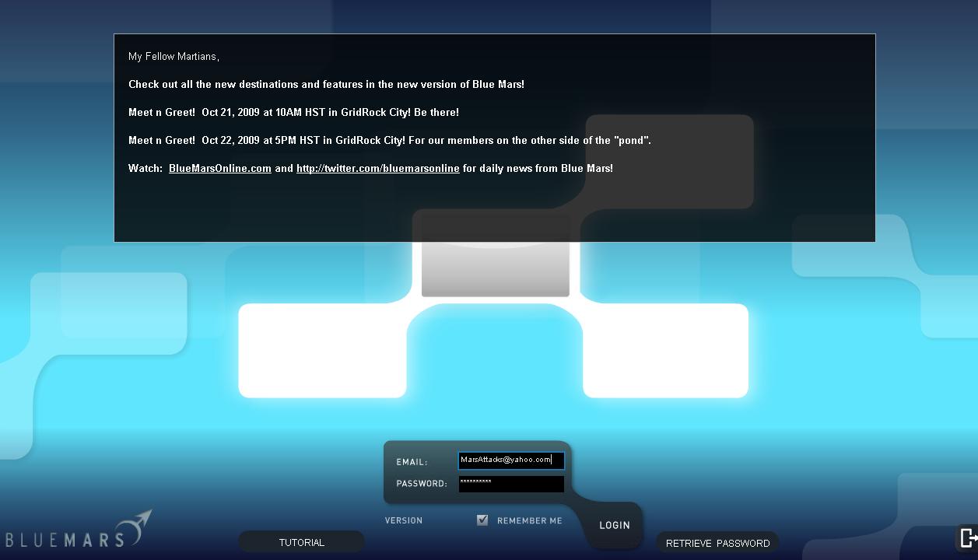978x560 pixels.
Task: Click RETRIEVE PASSWORD to recover your account
Action: [717, 542]
